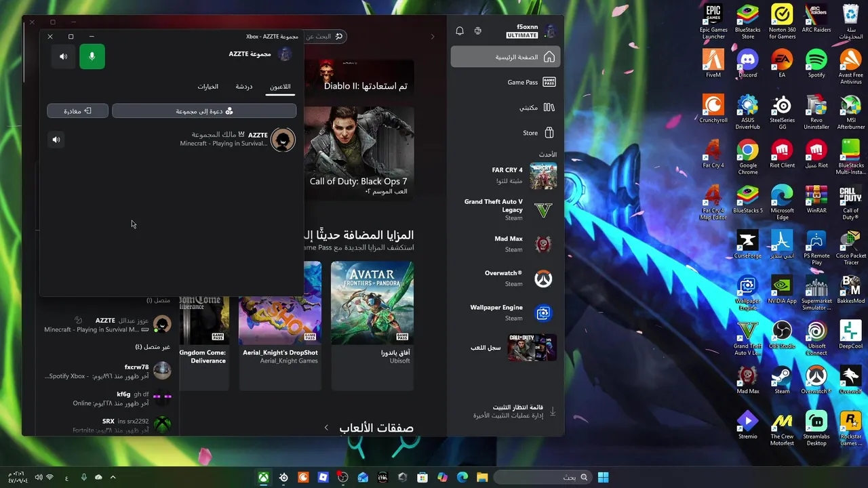Open volume control in system tray
The image size is (868, 488).
pos(39,478)
